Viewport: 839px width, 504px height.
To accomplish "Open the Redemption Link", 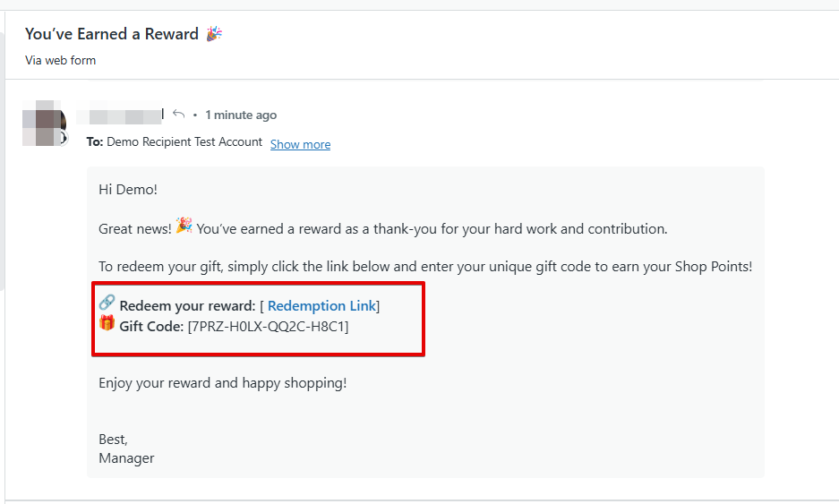I will [322, 306].
